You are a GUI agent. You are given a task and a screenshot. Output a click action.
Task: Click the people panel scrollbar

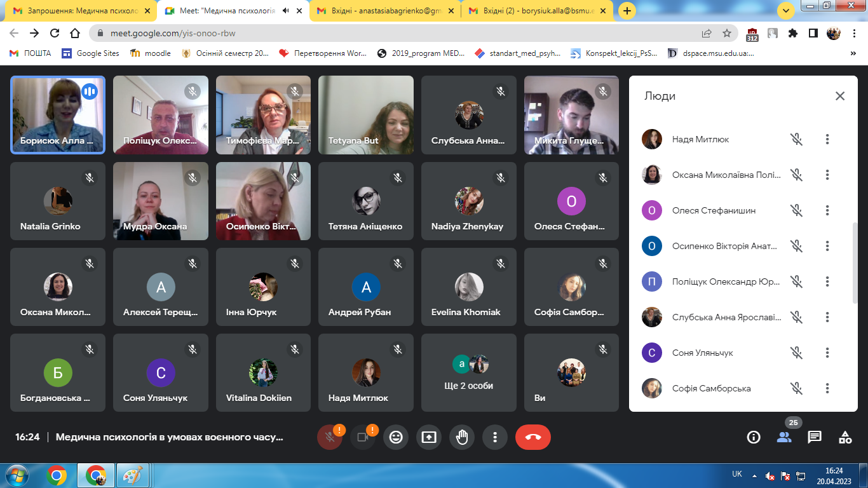coord(855,254)
